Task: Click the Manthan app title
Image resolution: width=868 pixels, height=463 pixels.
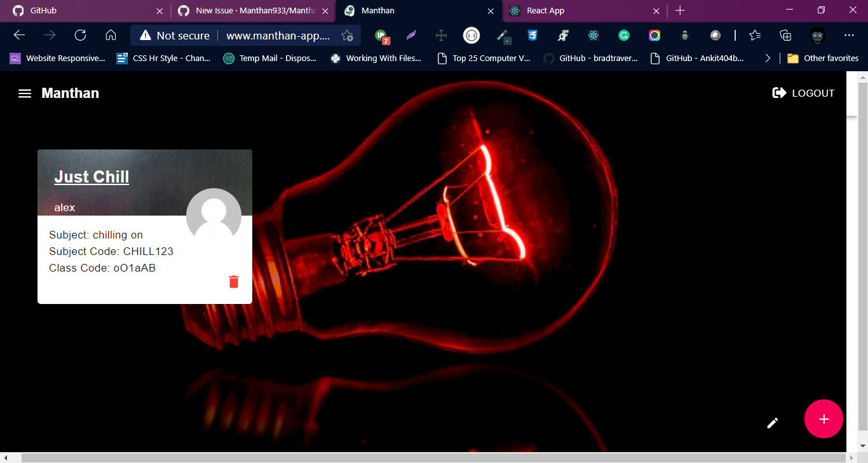Action: click(71, 93)
